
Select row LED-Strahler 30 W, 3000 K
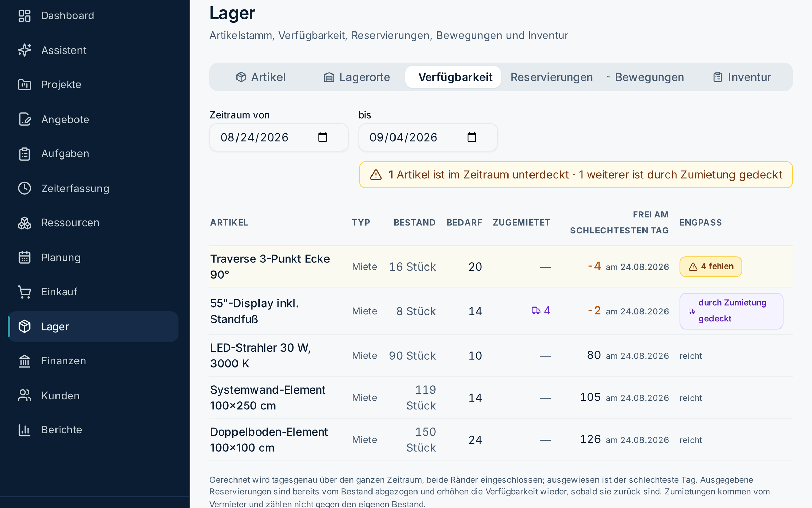[501, 356]
